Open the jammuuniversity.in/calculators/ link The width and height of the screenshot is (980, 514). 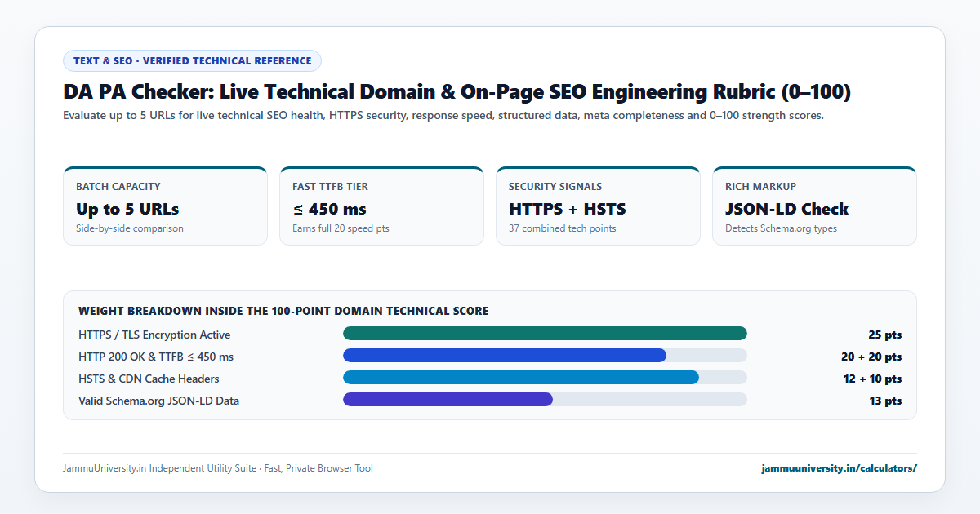(x=839, y=468)
